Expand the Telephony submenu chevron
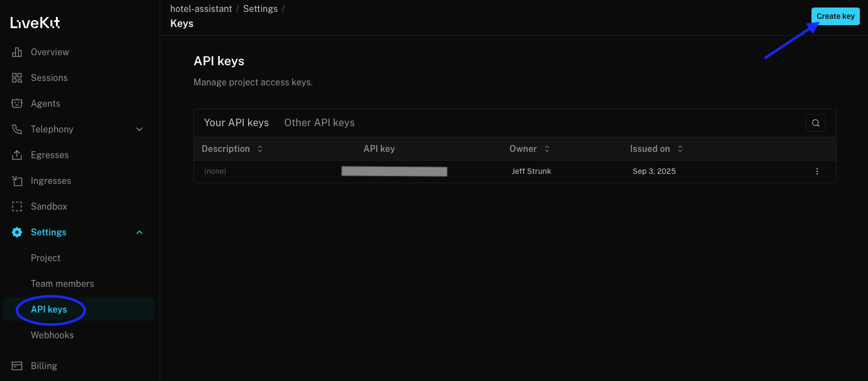 click(139, 129)
